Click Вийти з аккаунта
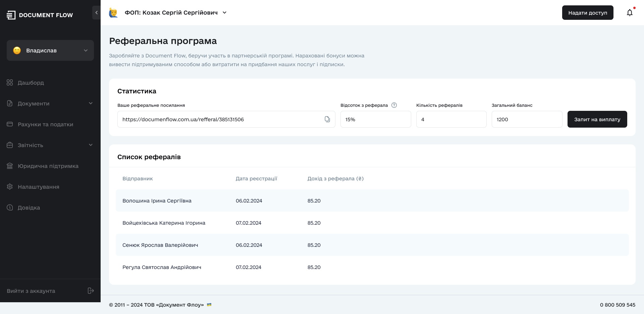This screenshot has width=644, height=314. pos(31,291)
